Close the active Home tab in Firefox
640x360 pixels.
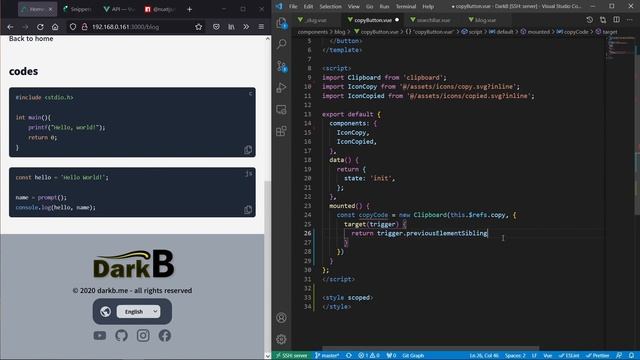[x=50, y=9]
